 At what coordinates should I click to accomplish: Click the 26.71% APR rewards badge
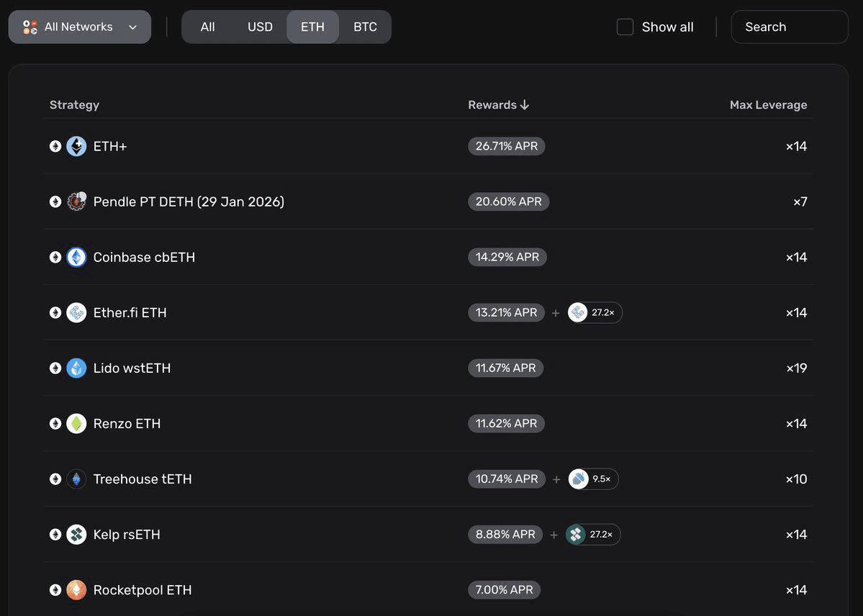pyautogui.click(x=507, y=147)
